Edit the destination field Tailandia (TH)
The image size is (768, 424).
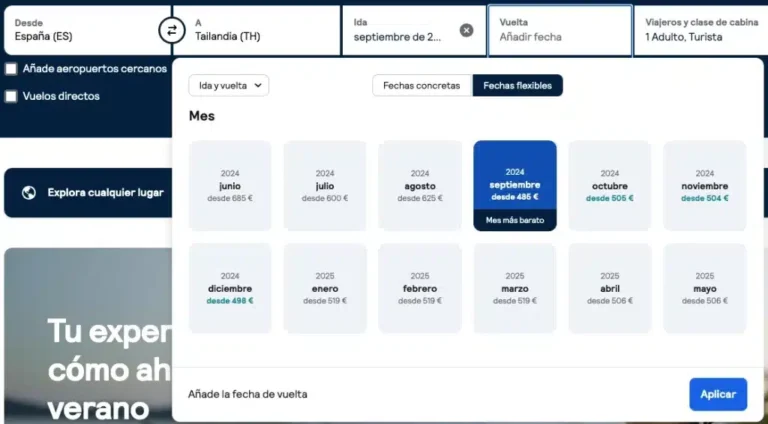257,30
